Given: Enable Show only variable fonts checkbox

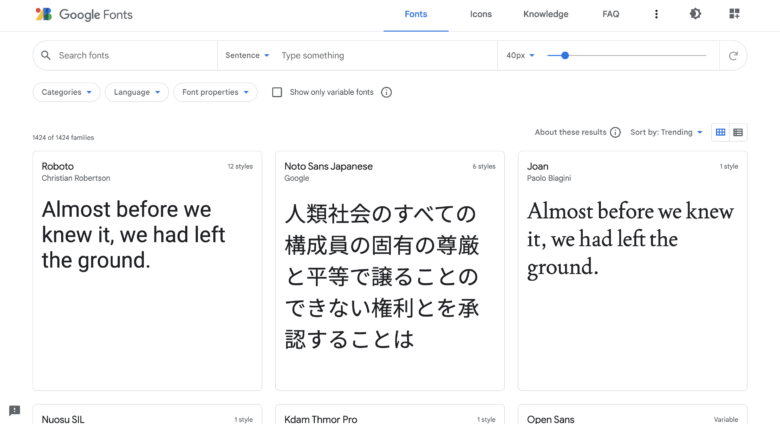Looking at the screenshot, I should [x=277, y=92].
